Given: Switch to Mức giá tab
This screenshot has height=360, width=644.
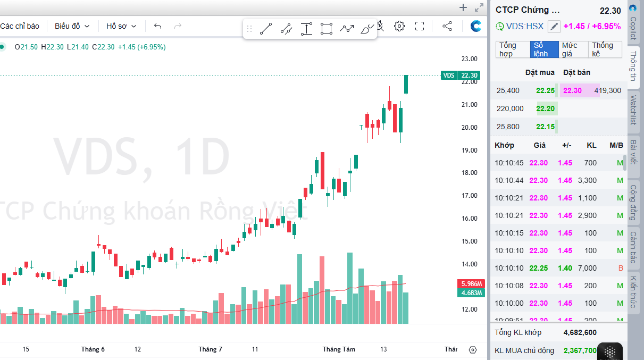Looking at the screenshot, I should point(574,49).
